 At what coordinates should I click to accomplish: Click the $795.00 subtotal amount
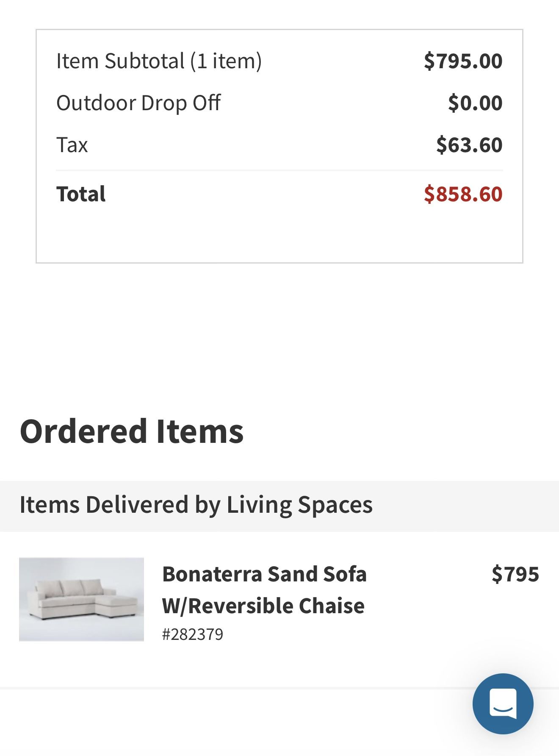tap(463, 61)
